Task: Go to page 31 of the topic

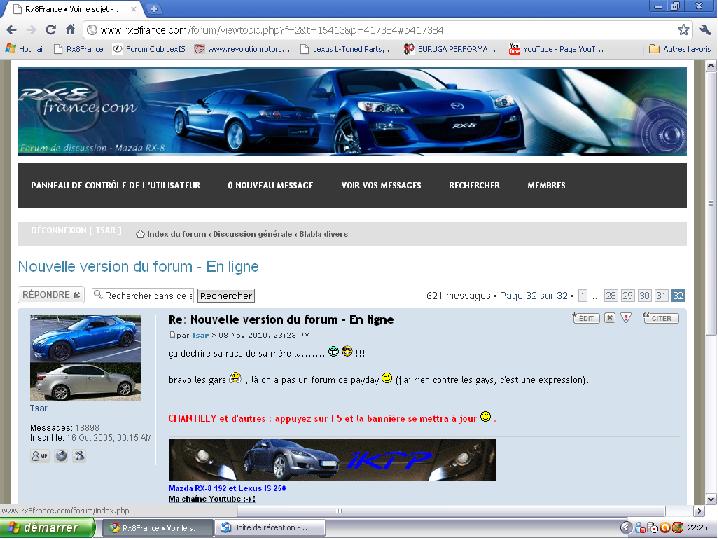Action: coord(661,296)
